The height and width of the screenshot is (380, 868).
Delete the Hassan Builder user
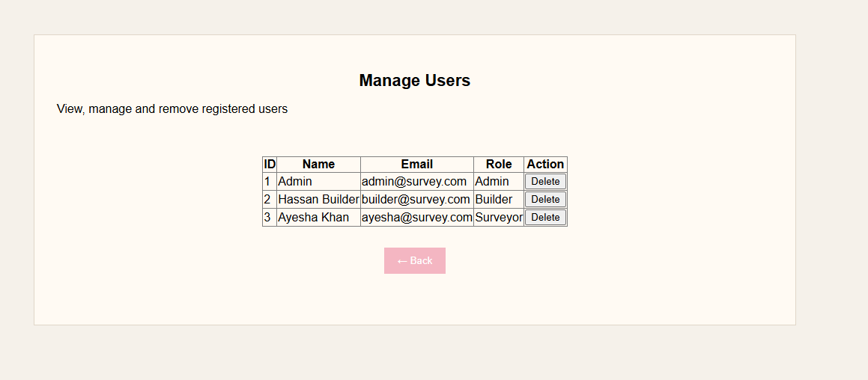(x=545, y=199)
